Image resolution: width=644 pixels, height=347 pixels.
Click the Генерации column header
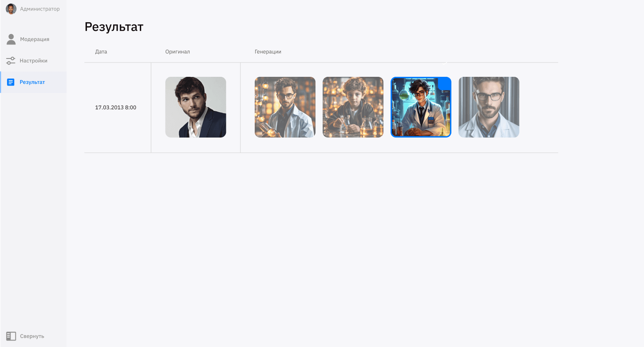(268, 52)
